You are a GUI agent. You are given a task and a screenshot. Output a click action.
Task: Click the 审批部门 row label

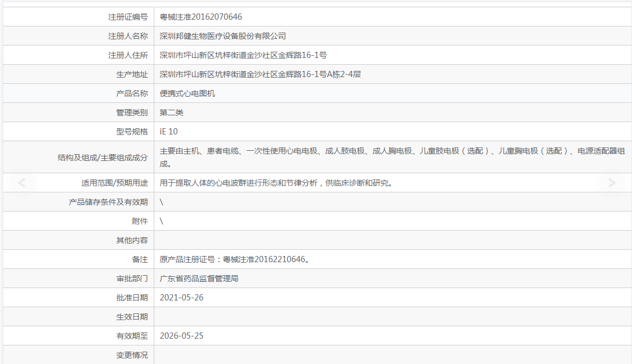click(132, 278)
